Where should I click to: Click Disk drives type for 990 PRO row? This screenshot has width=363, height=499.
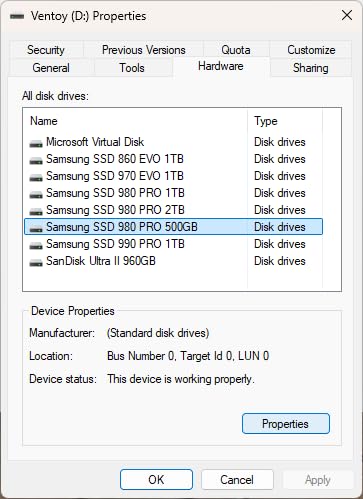(x=280, y=244)
